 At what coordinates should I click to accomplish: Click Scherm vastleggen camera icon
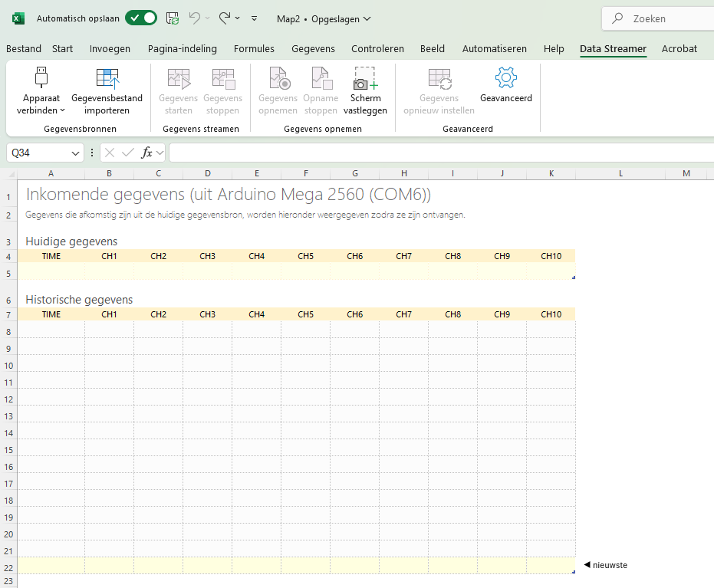pos(365,78)
